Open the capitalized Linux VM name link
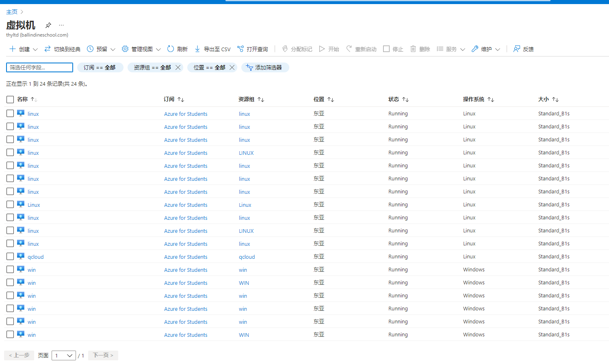This screenshot has height=364, width=609. click(x=34, y=205)
